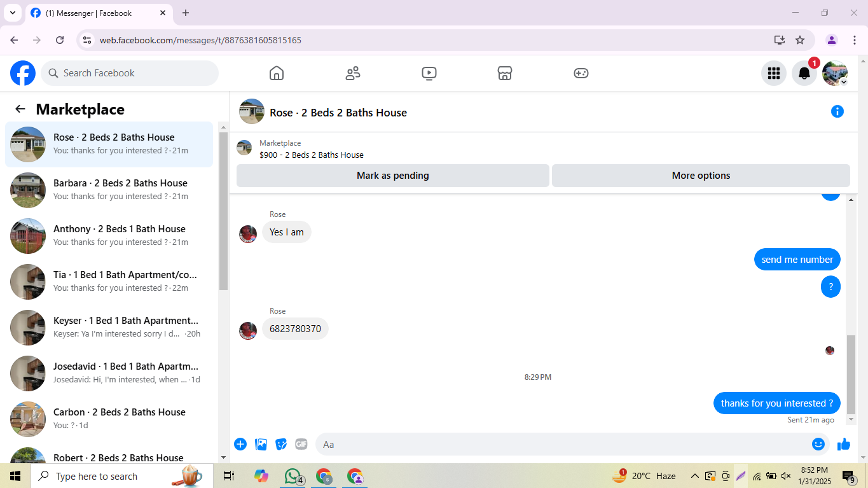Open the Marketplace storefront icon
The height and width of the screenshot is (488, 868).
point(505,73)
